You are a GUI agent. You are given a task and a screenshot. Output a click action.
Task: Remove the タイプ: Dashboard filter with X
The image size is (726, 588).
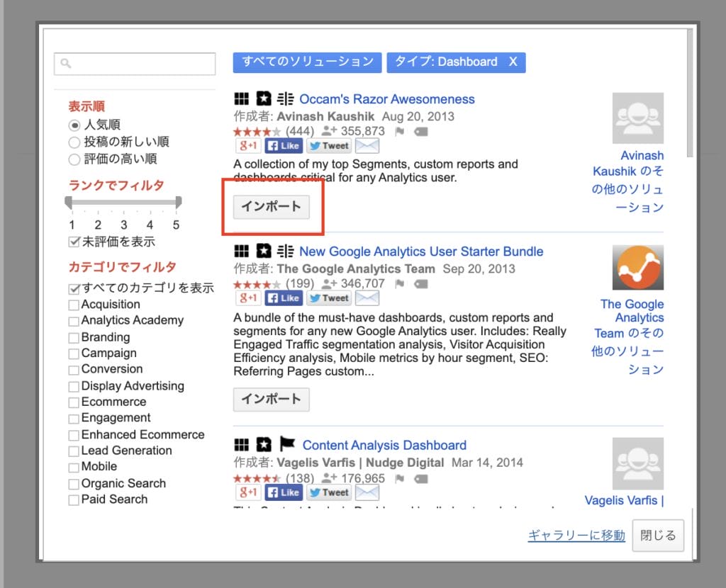513,62
